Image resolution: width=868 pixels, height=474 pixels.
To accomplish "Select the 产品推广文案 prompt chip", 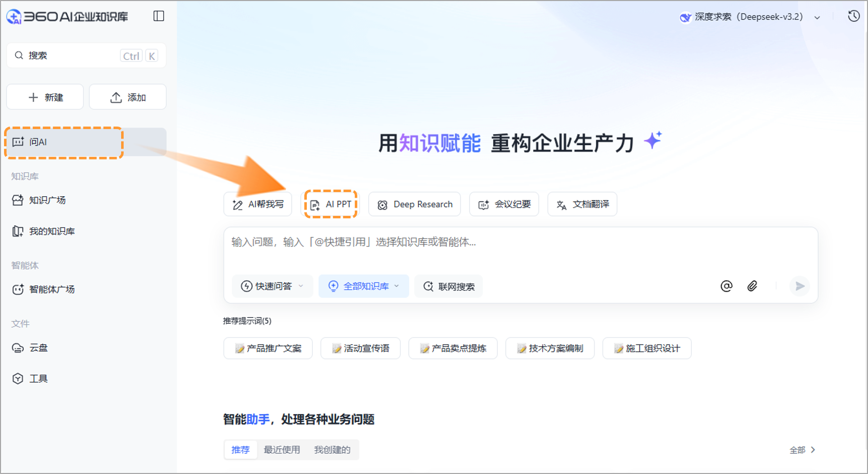I will click(268, 348).
